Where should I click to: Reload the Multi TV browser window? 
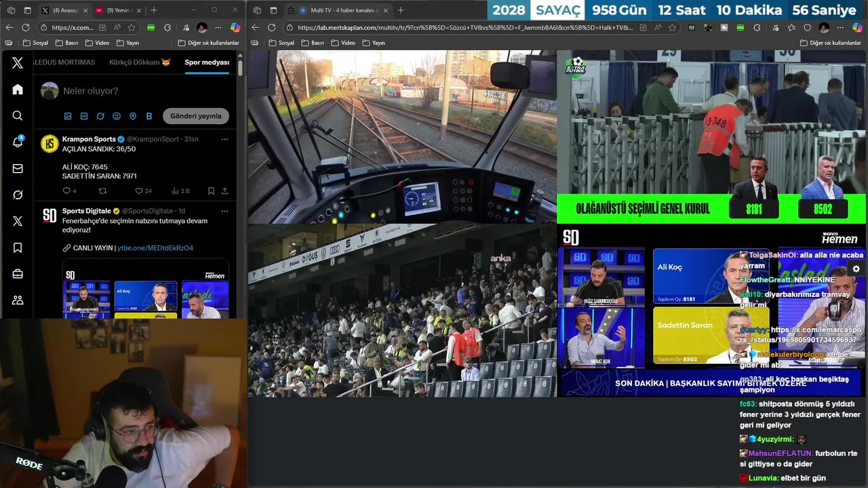point(271,27)
